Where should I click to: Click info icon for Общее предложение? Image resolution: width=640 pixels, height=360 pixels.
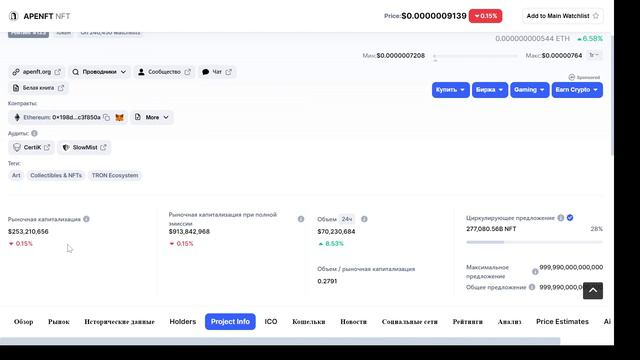(x=532, y=287)
